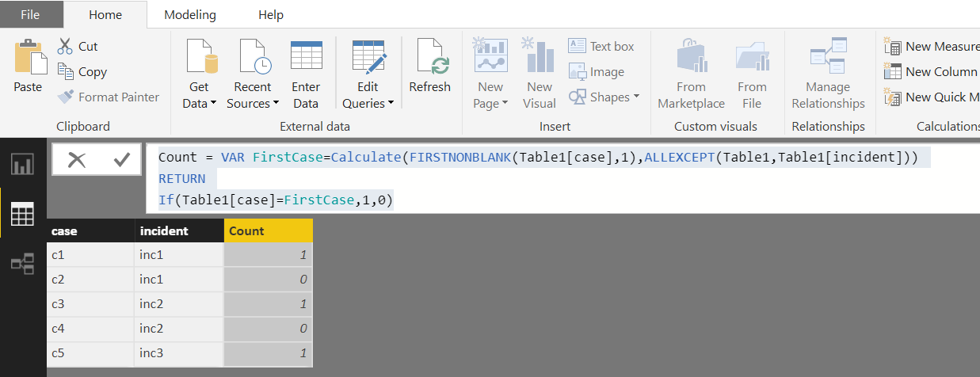Click cell c5 in case column
This screenshot has width=980, height=377.
[90, 352]
